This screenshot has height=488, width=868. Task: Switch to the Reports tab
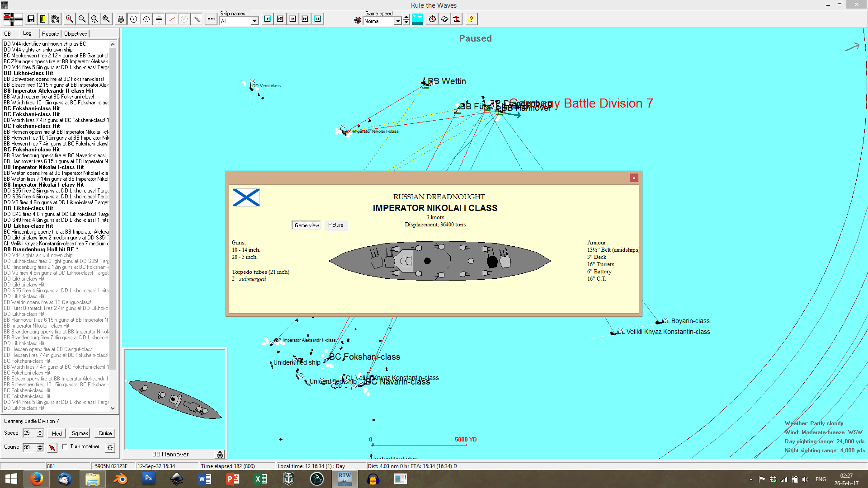click(x=50, y=34)
